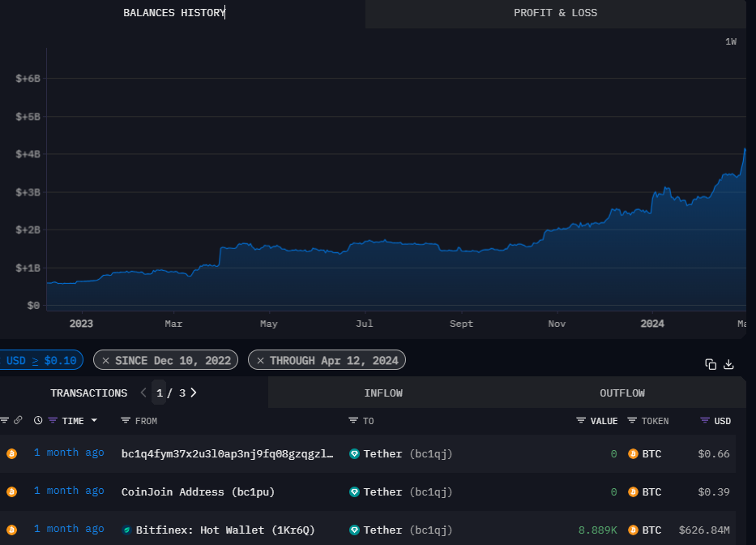Remove the SINCE Dec 10, 2022 filter
756x545 pixels.
(x=105, y=360)
